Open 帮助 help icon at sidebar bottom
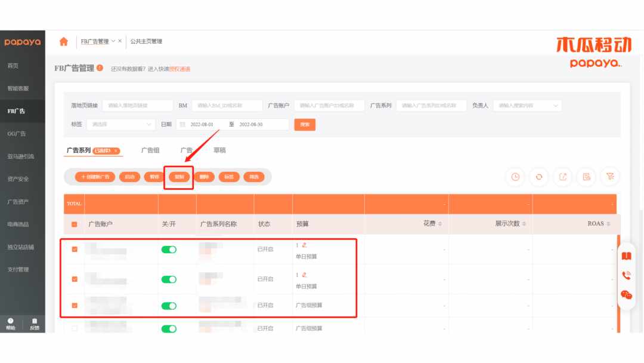644x363 pixels. pyautogui.click(x=11, y=324)
